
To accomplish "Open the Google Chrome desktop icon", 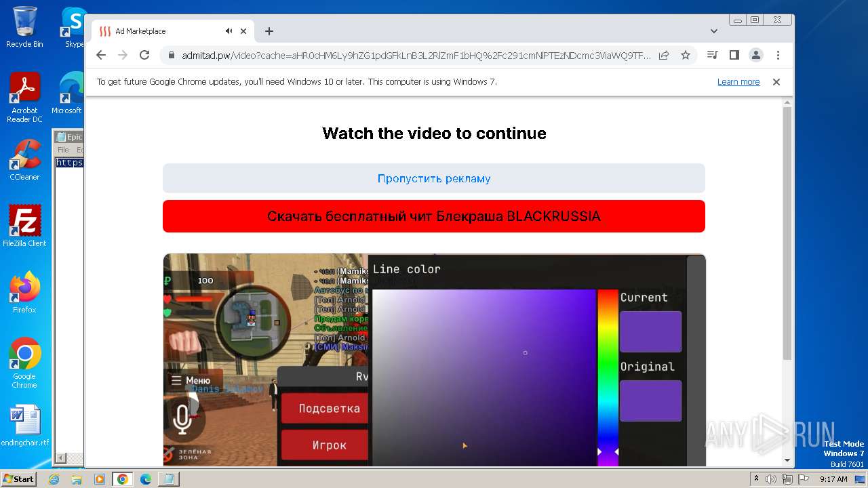I will (x=24, y=363).
